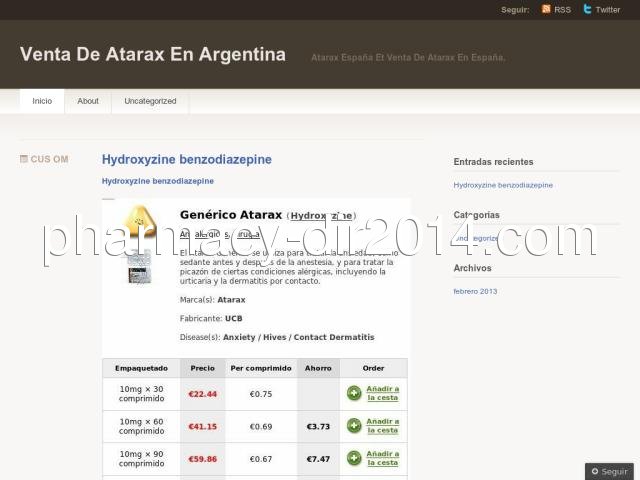
Task: Click the Per comprimido column header
Action: pos(261,368)
